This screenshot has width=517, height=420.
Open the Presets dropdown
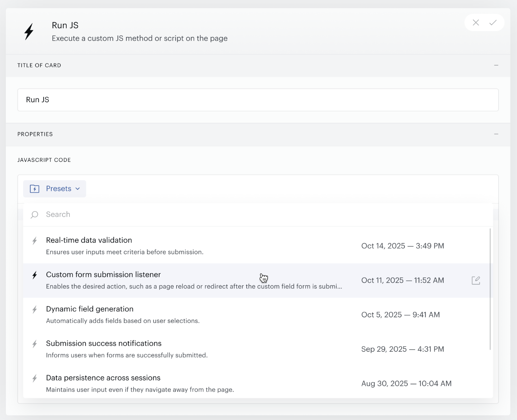pyautogui.click(x=54, y=189)
